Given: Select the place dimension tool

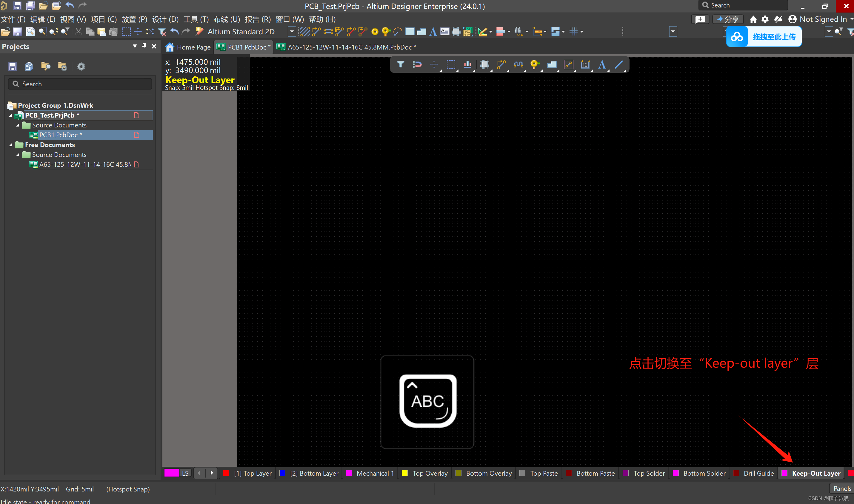Looking at the screenshot, I should 585,64.
